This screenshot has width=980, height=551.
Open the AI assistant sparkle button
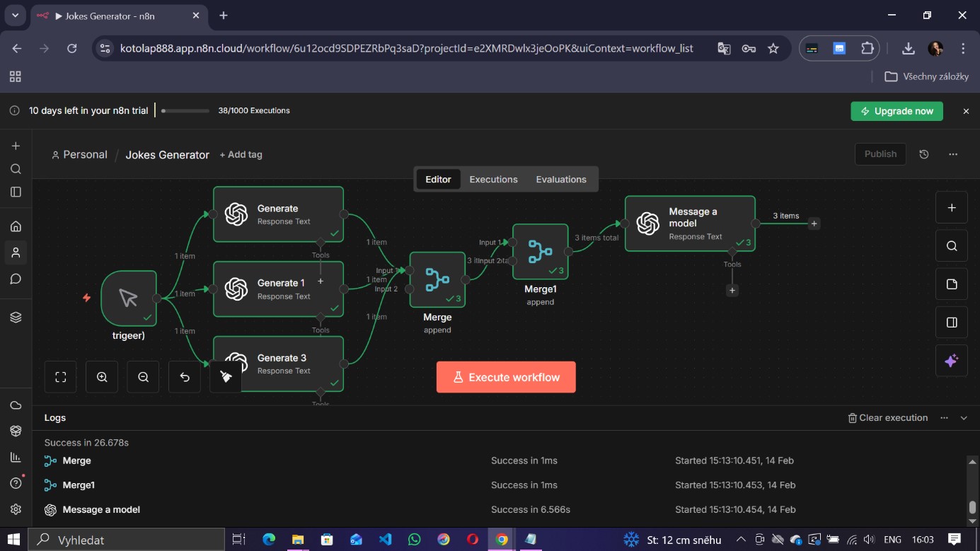[x=952, y=361]
